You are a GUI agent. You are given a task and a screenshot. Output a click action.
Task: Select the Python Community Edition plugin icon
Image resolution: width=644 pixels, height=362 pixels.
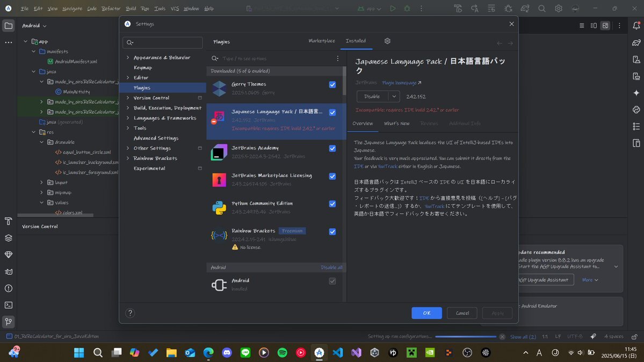(219, 208)
